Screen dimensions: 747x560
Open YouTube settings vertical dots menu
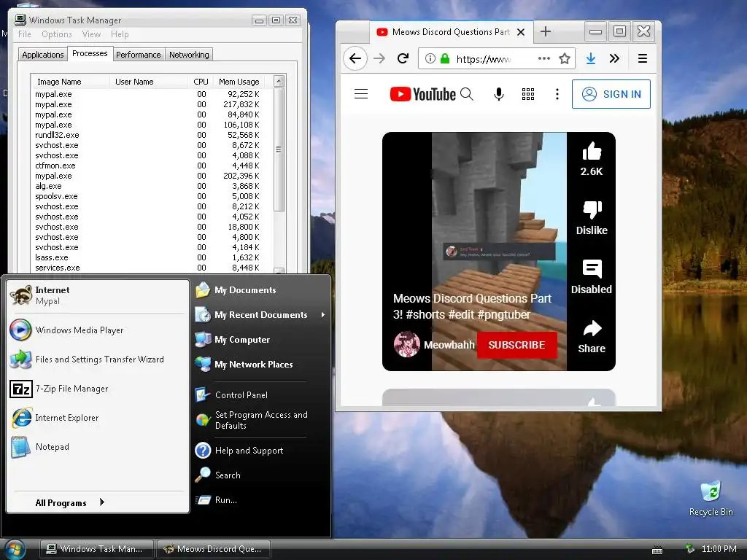tap(557, 94)
